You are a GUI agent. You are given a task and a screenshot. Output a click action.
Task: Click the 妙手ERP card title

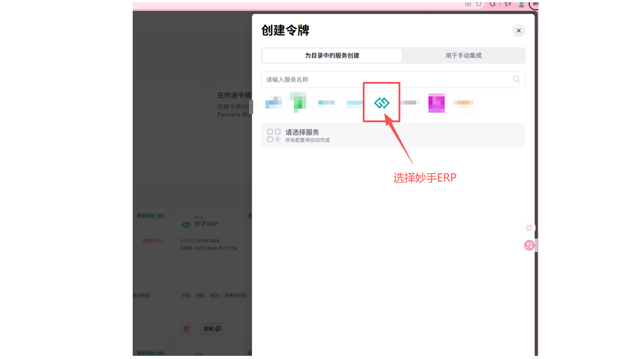point(206,224)
